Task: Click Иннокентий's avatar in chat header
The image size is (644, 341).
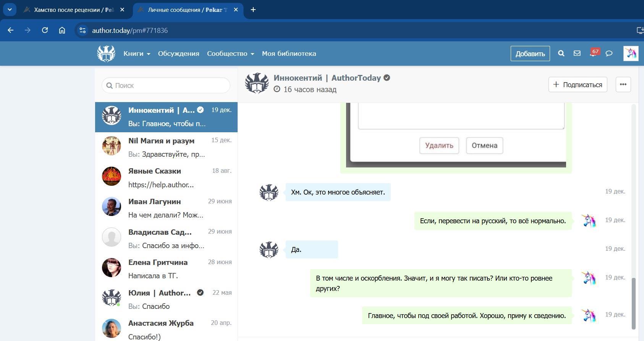Action: (257, 83)
